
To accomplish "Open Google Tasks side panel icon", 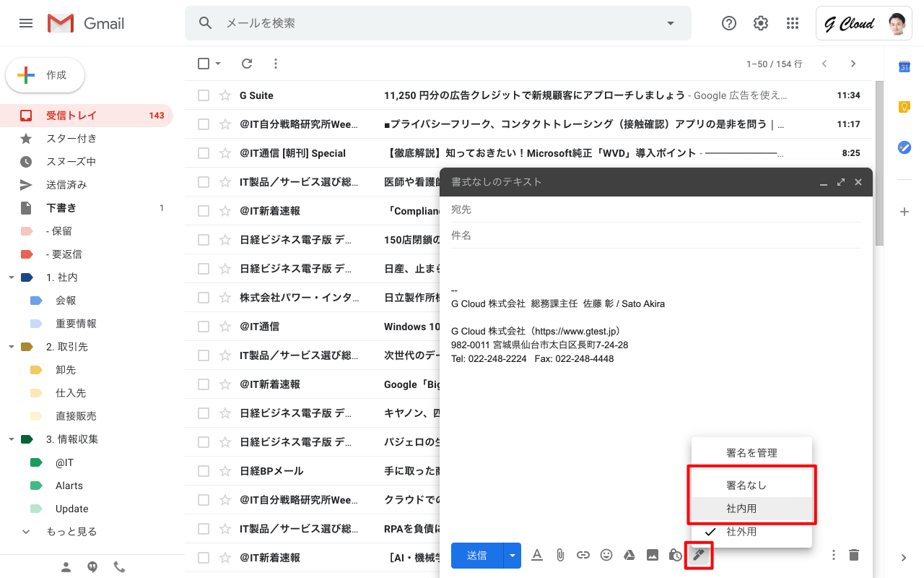I will (904, 147).
